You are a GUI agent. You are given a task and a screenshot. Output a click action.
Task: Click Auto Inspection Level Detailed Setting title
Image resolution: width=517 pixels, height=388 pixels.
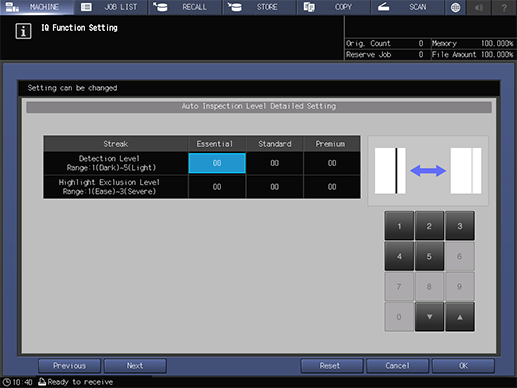pyautogui.click(x=259, y=106)
